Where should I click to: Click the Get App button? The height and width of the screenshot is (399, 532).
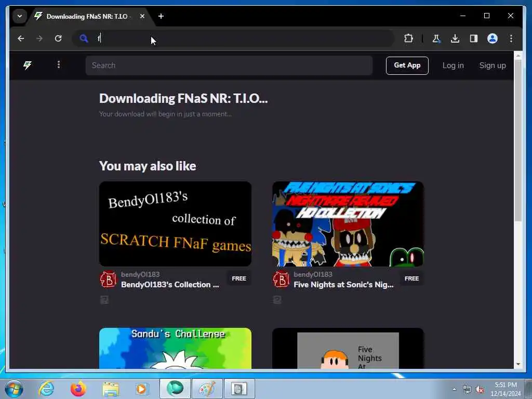tap(407, 65)
